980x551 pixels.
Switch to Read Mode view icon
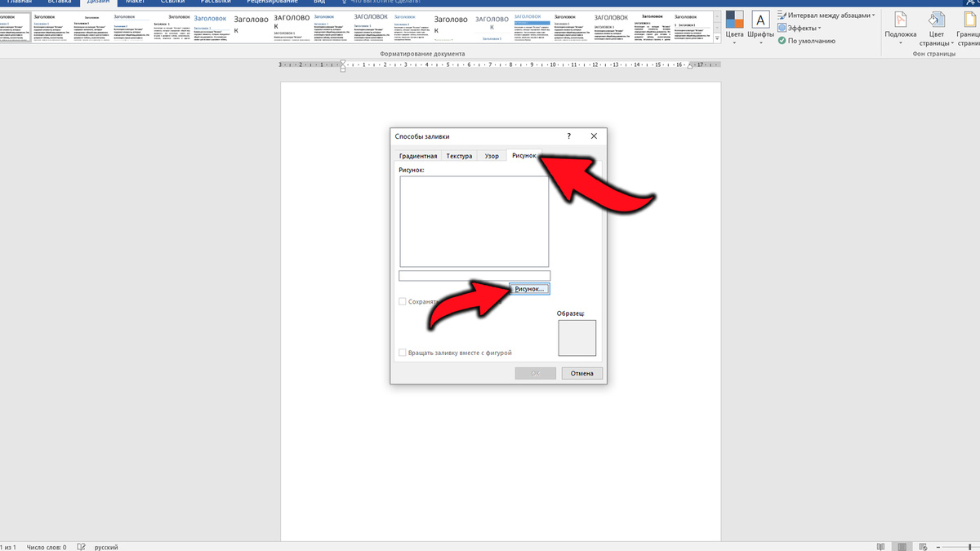pos(880,546)
